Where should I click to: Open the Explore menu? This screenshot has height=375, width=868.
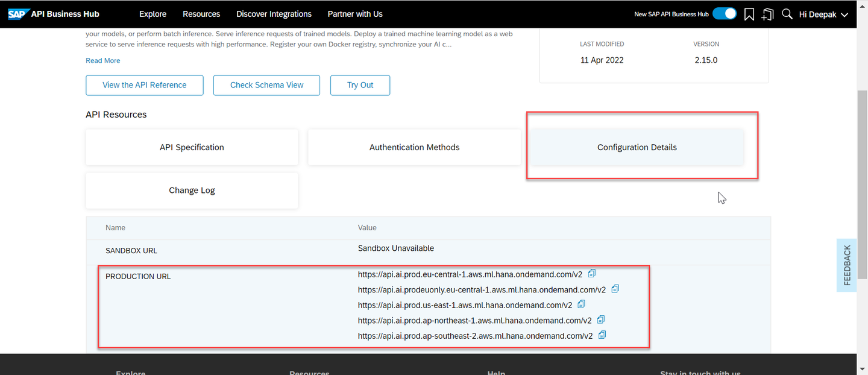click(x=153, y=14)
